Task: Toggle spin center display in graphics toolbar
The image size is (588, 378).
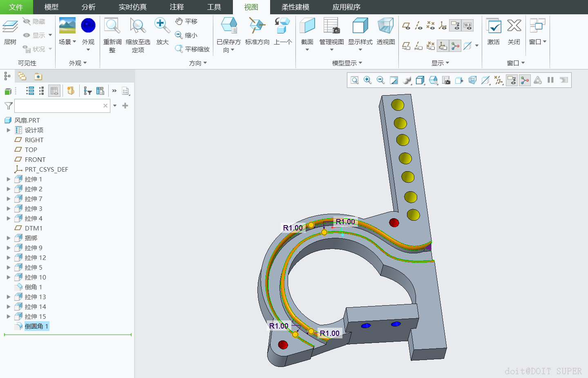Action: click(525, 81)
